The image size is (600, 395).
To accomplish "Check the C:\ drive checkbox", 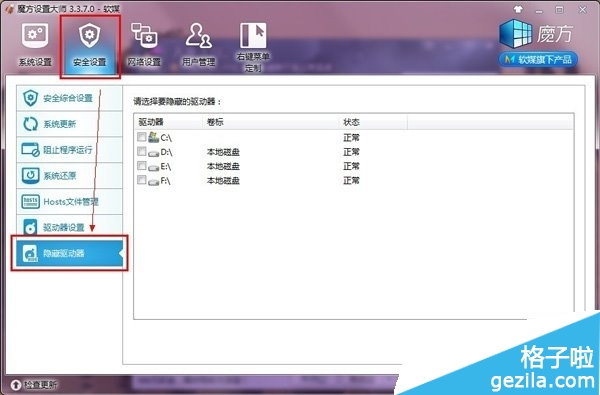I will (x=142, y=137).
